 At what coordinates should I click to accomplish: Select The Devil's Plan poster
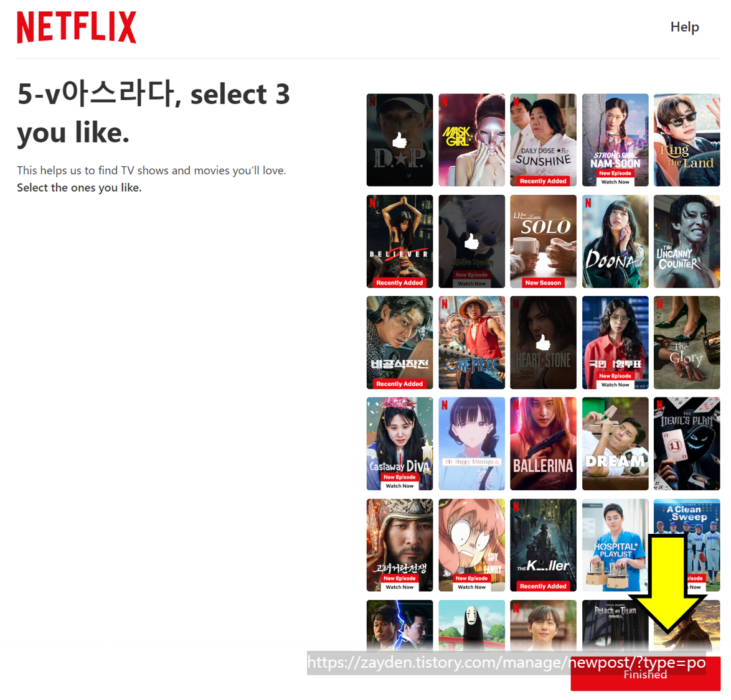tap(687, 444)
